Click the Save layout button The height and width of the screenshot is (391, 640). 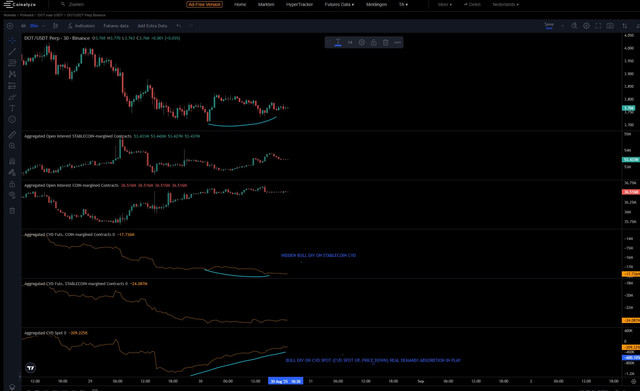click(549, 26)
